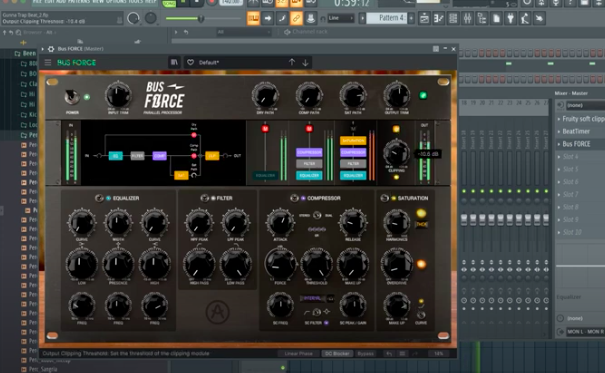Enable the Linear Phase button
This screenshot has width=605, height=373.
(298, 353)
